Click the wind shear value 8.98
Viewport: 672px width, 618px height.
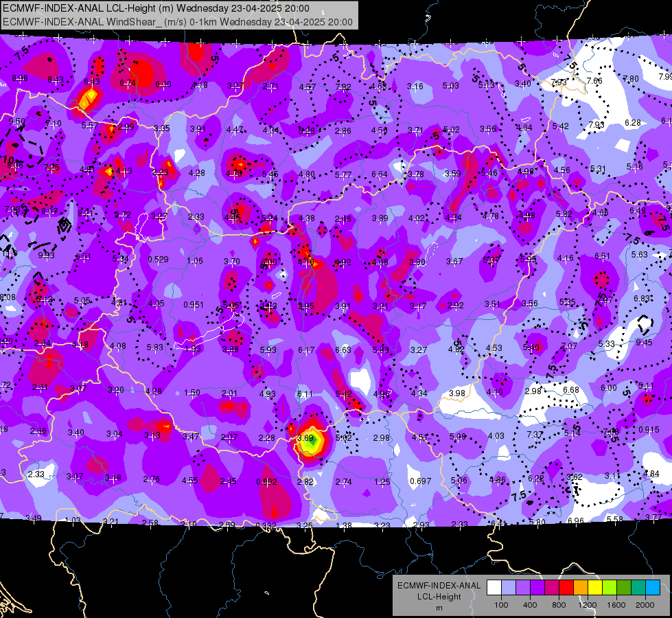click(x=20, y=78)
